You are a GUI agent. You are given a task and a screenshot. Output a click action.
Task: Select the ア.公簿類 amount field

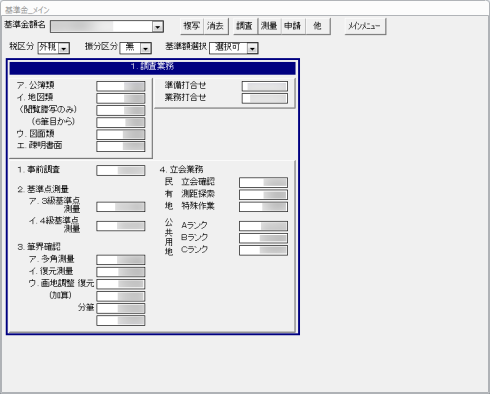point(121,86)
